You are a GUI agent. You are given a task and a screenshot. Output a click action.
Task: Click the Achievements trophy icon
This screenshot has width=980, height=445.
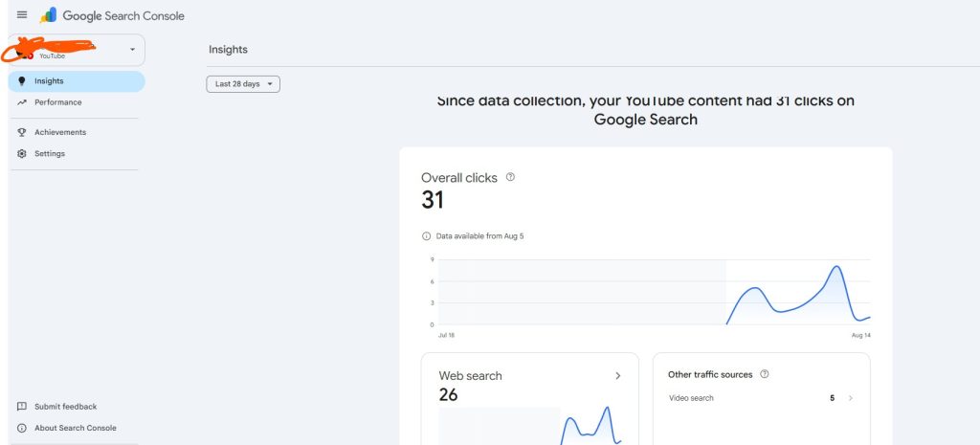[x=22, y=132]
